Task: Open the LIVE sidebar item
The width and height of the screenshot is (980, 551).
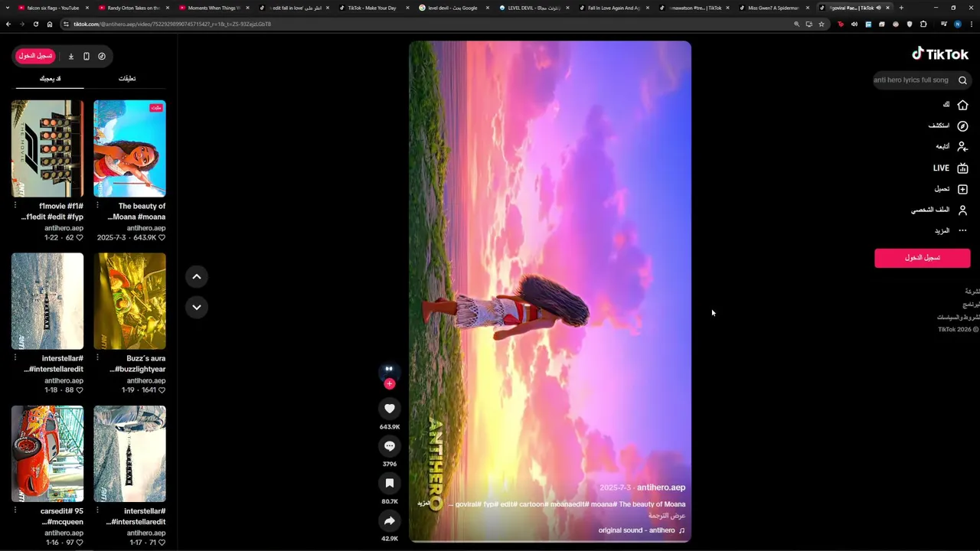Action: (950, 168)
